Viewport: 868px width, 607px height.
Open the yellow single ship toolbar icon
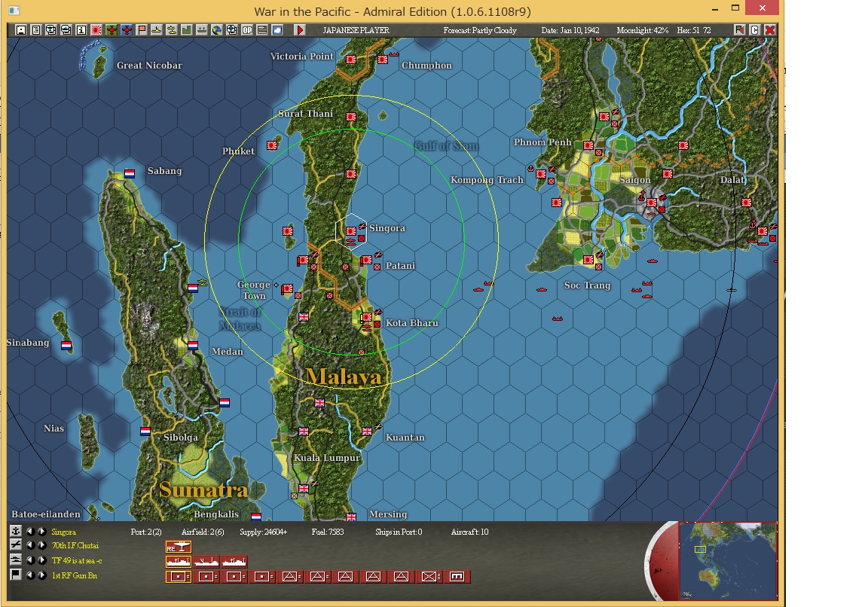pos(157,30)
